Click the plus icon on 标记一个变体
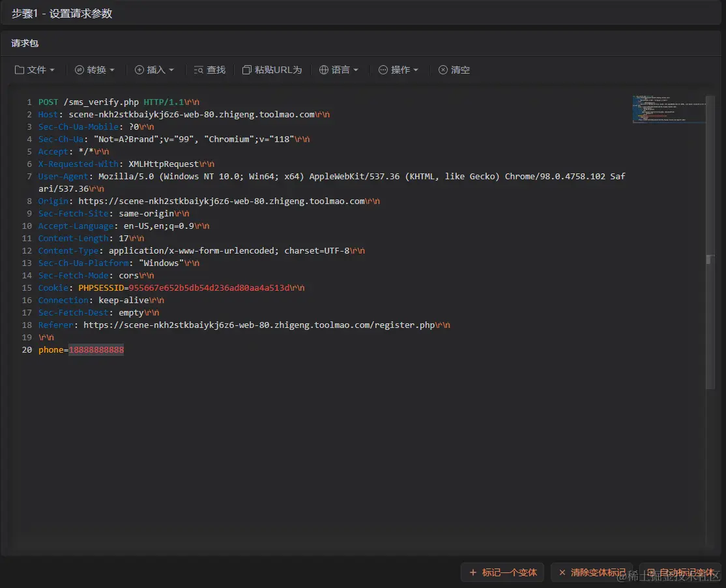 coord(472,573)
